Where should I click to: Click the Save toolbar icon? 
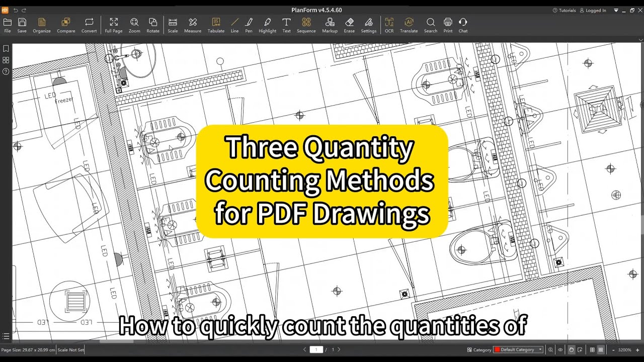pos(22,25)
